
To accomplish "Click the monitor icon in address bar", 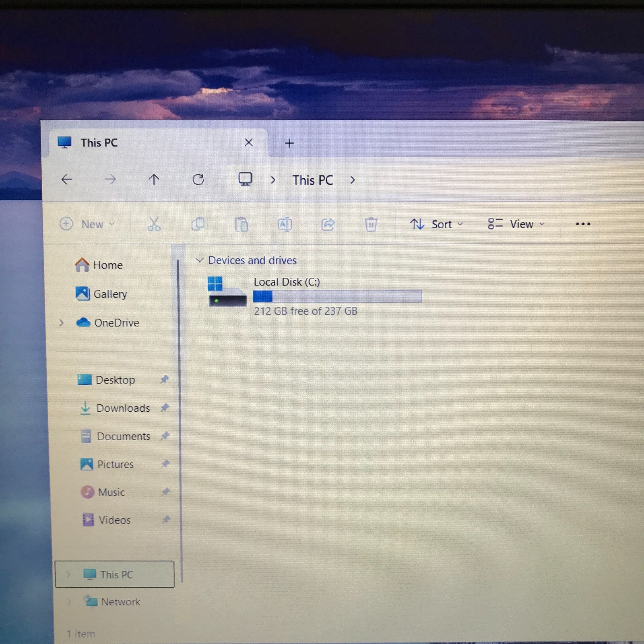I will (x=245, y=179).
